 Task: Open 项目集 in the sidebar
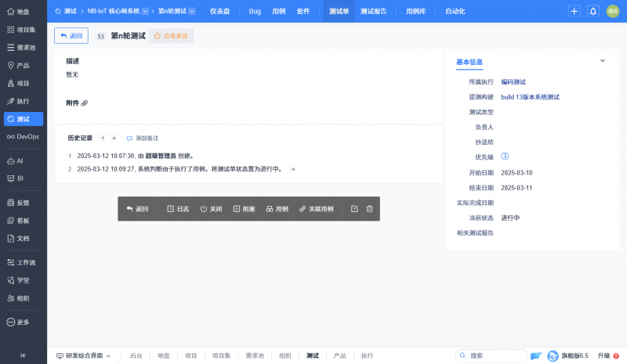[x=23, y=30]
